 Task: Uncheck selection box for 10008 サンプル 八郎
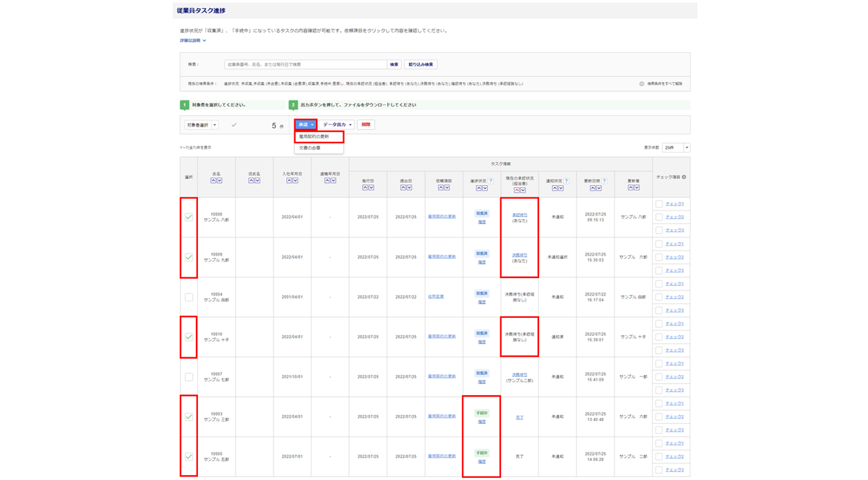click(189, 217)
